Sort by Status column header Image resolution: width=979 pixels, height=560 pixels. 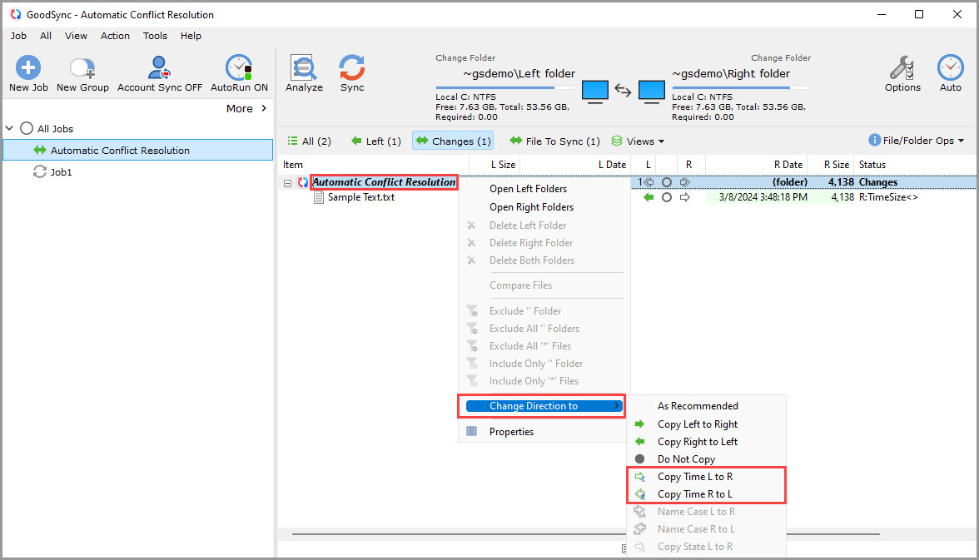872,165
